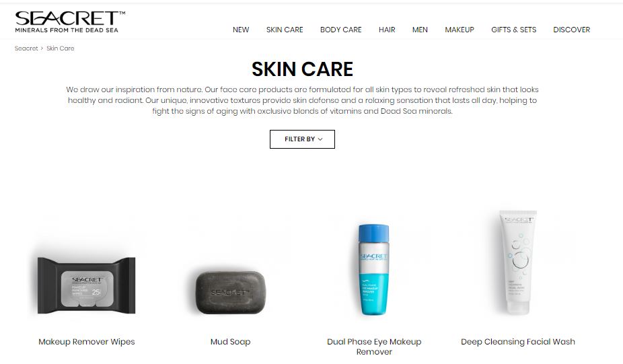Screen dimensions: 623x364
Task: Open the SKIN CARE navigation menu
Action: click(285, 30)
